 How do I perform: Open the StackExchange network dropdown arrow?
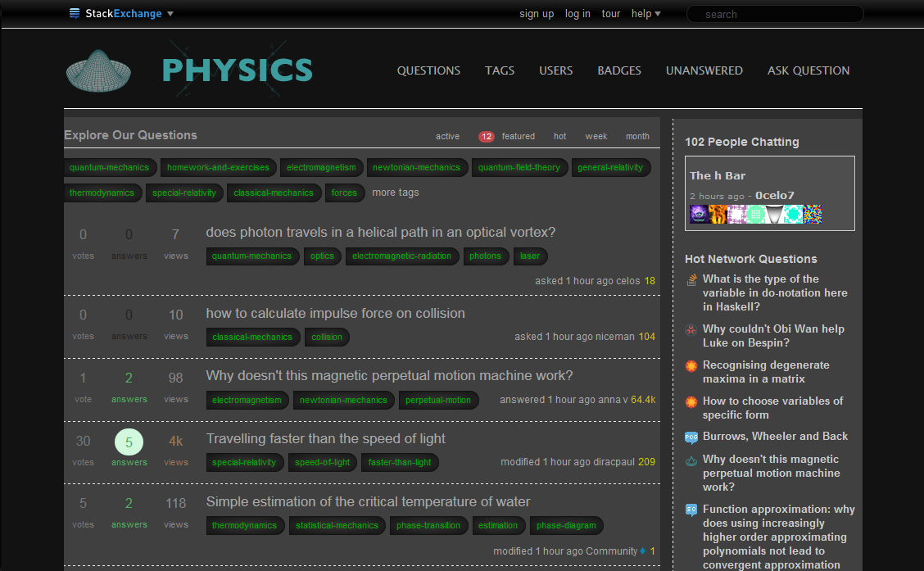(170, 14)
